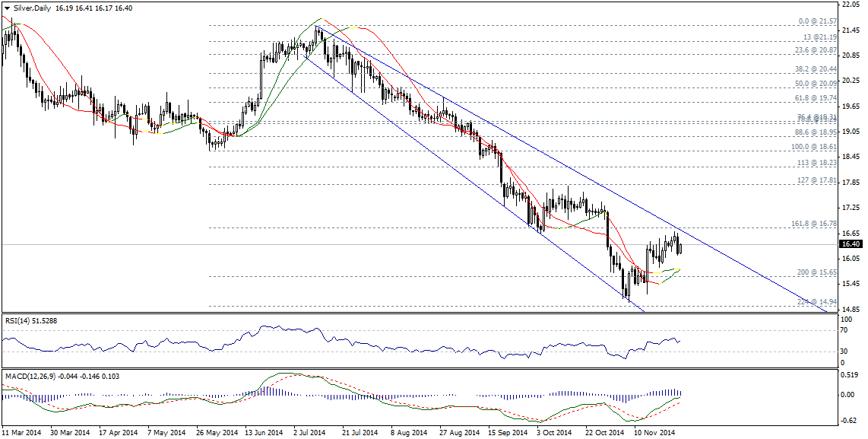The width and height of the screenshot is (868, 439).
Task: Click the triangle icon beside Silver,Daily
Action: [x=7, y=8]
